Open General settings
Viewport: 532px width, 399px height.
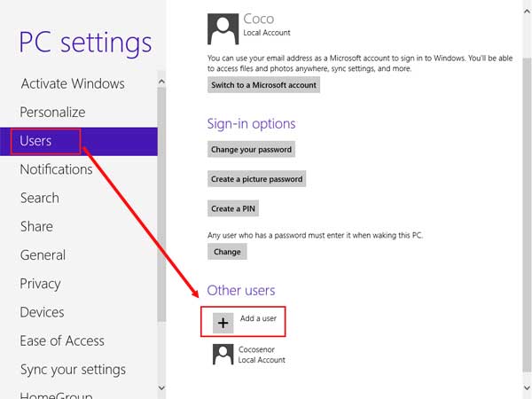click(43, 254)
